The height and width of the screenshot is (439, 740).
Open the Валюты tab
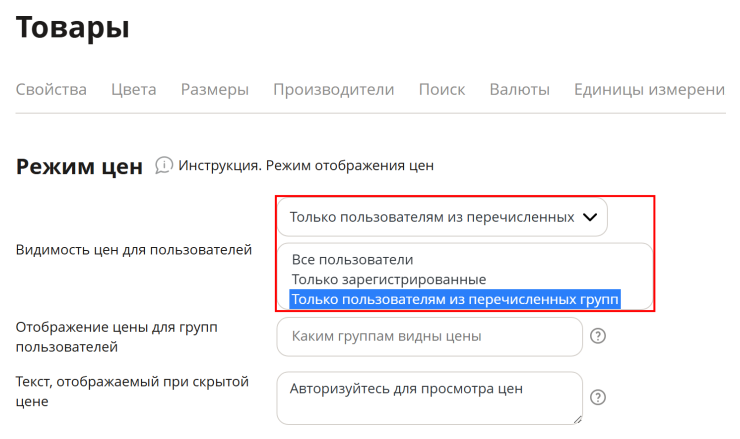[520, 89]
